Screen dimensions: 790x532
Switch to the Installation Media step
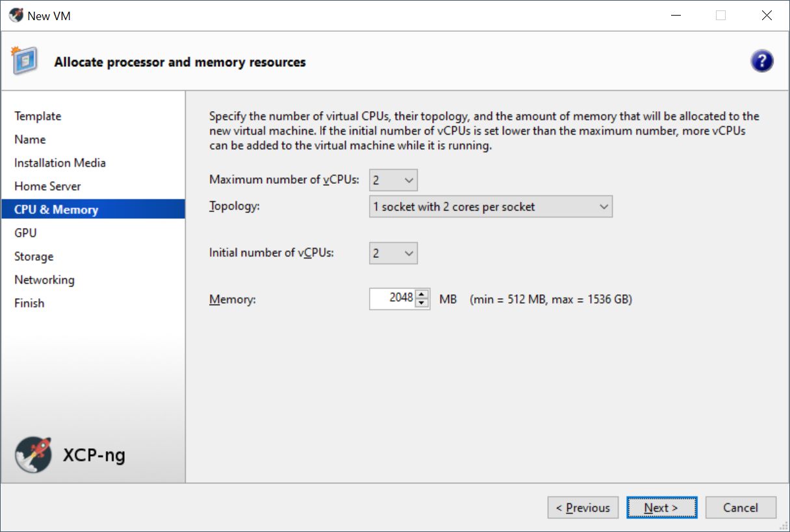pyautogui.click(x=60, y=163)
